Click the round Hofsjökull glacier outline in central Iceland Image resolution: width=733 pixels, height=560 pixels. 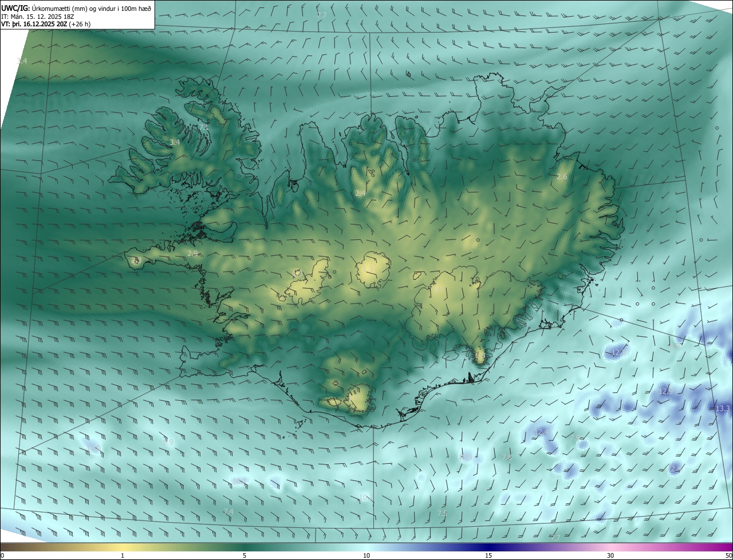373,269
